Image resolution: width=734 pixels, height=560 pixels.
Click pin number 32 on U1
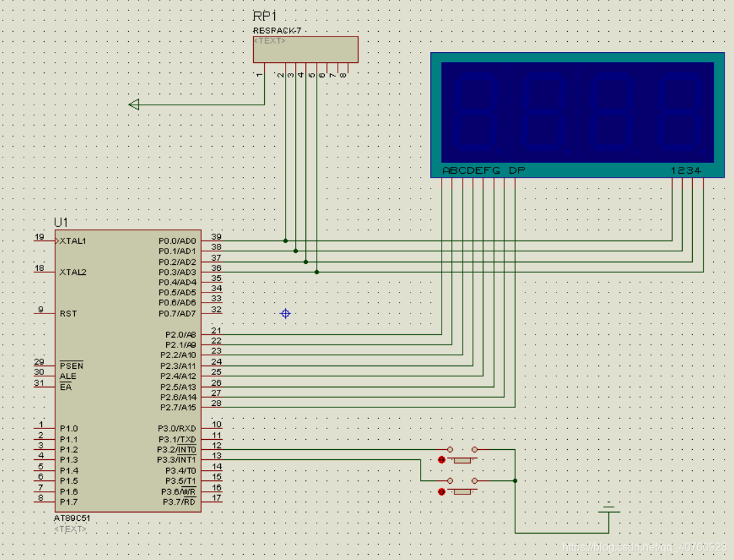(216, 309)
